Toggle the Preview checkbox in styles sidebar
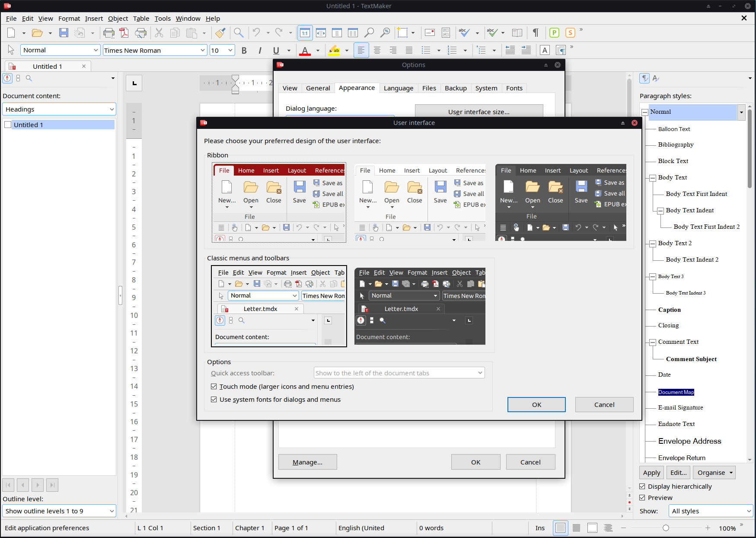 642,498
